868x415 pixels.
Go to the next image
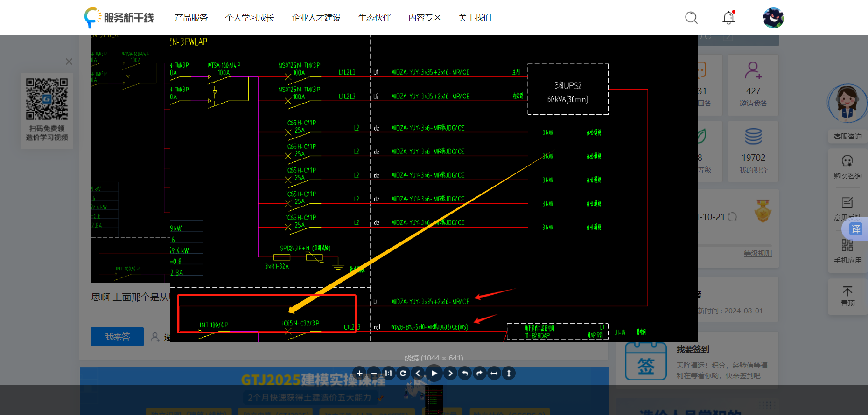coord(450,373)
